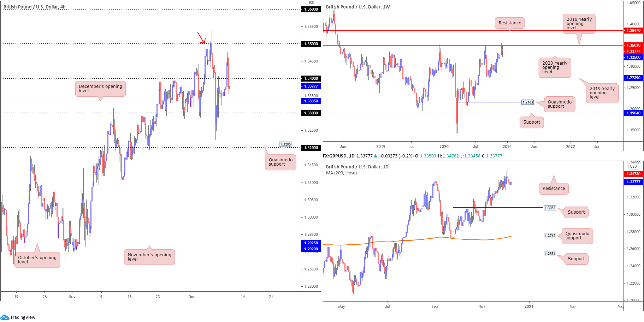Click the 1.34730 red resistance price tag

tap(633, 174)
